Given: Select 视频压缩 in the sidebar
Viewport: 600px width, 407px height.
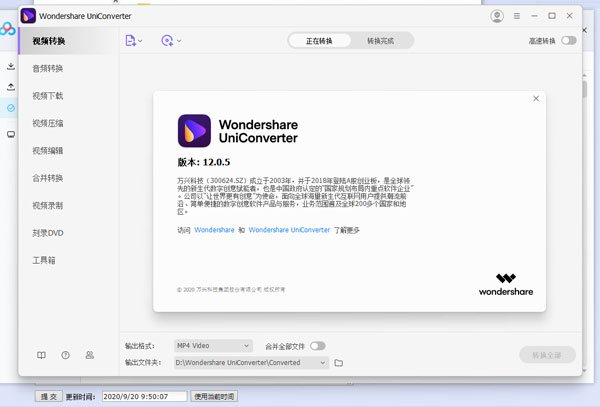Looking at the screenshot, I should [47, 123].
